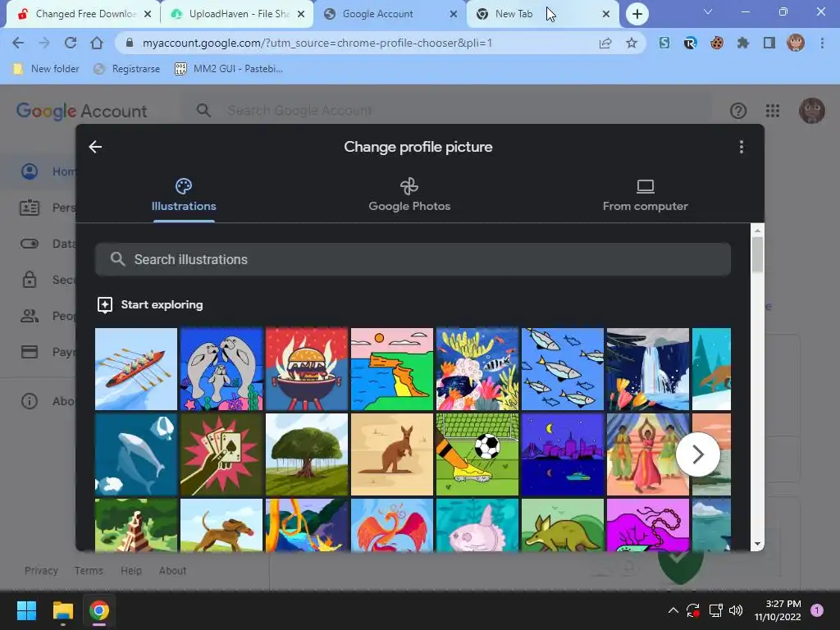Click the scrollbar up arrow in dialog
840x630 pixels.
[x=757, y=231]
